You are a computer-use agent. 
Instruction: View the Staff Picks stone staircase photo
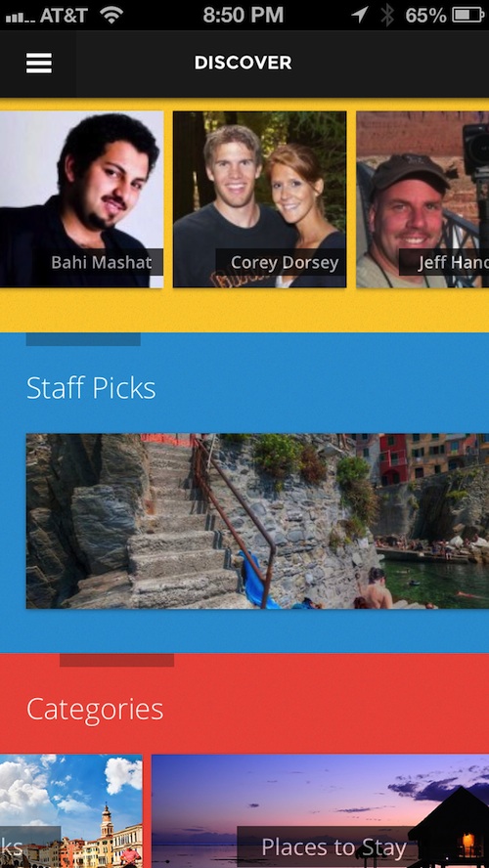(x=257, y=521)
